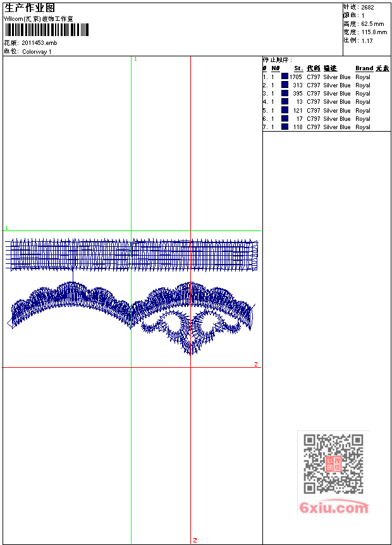Image resolution: width=392 pixels, height=545 pixels.
Task: Select the design file name 2011453.emb
Action: (x=39, y=43)
